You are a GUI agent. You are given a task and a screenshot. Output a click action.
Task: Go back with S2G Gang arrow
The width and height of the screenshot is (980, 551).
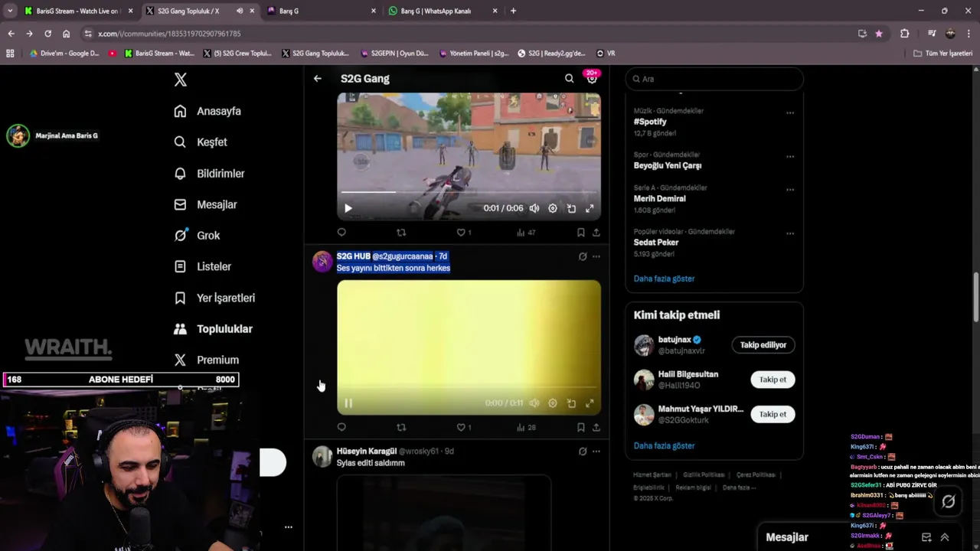click(x=317, y=78)
